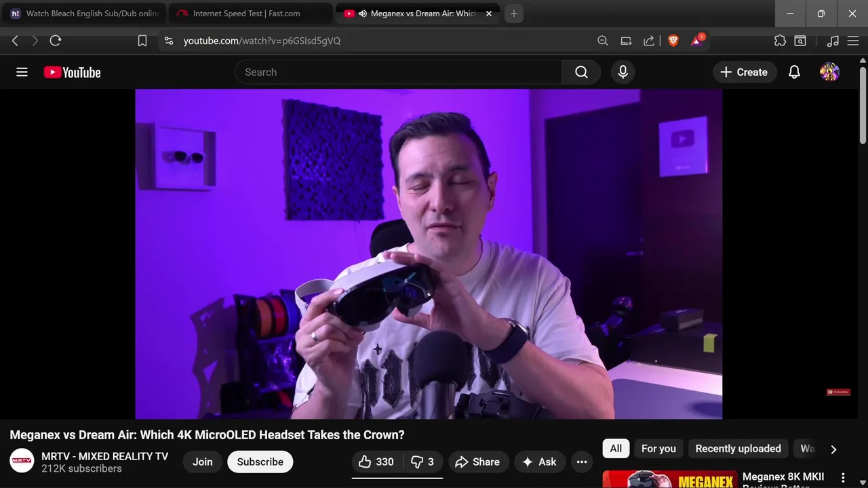Subscribe to MRTV channel
Screen dimensions: 868x488
click(260, 462)
